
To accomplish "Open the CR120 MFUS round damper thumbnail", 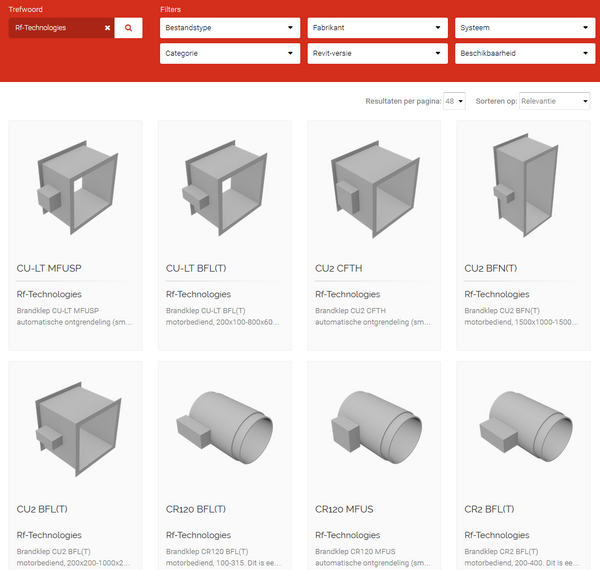I will click(377, 427).
